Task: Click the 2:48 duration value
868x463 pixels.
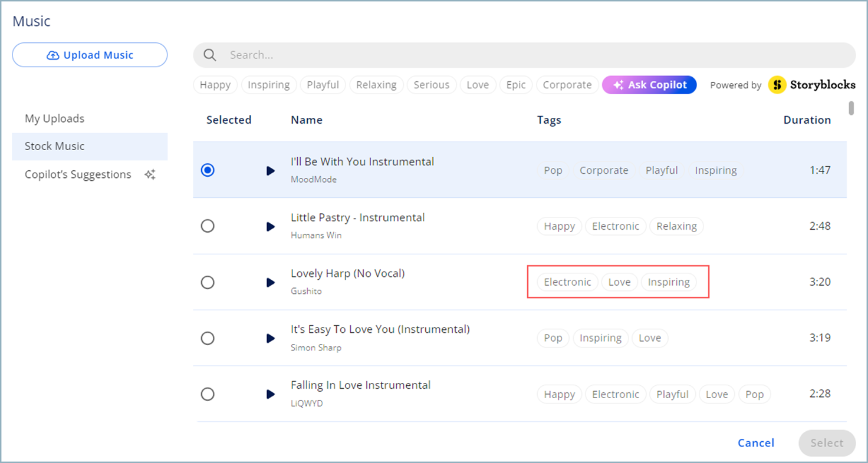Action: [820, 226]
